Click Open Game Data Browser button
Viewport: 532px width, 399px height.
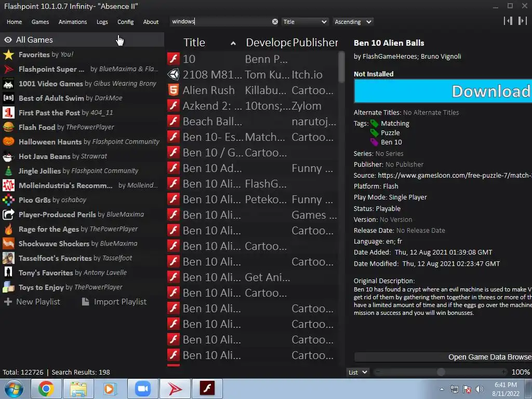coord(443,357)
